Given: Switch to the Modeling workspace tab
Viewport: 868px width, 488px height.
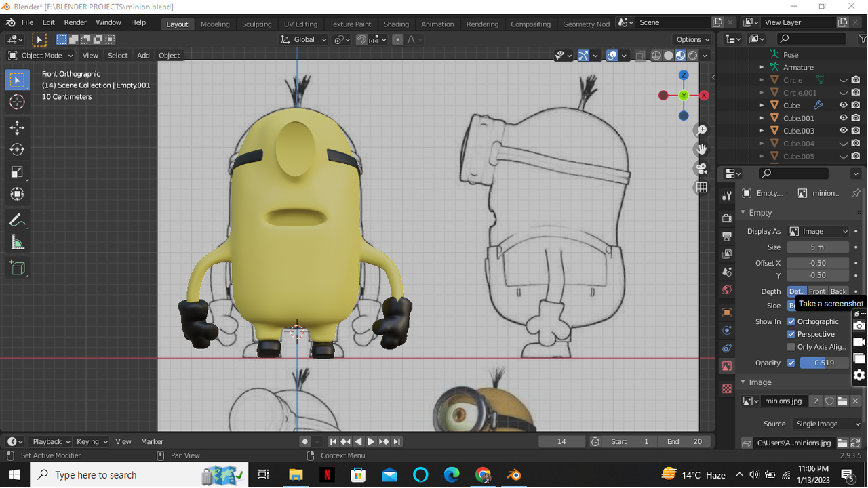Looking at the screenshot, I should click(215, 24).
